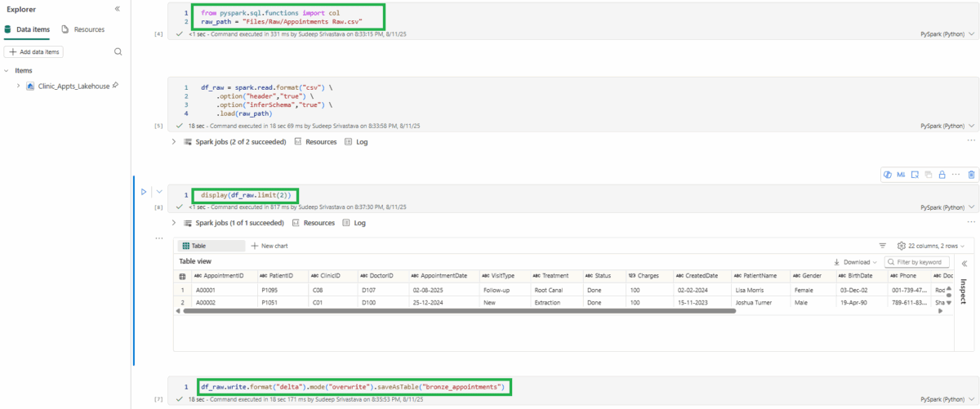The image size is (980, 409).
Task: Select the Gender column header
Action: 812,276
